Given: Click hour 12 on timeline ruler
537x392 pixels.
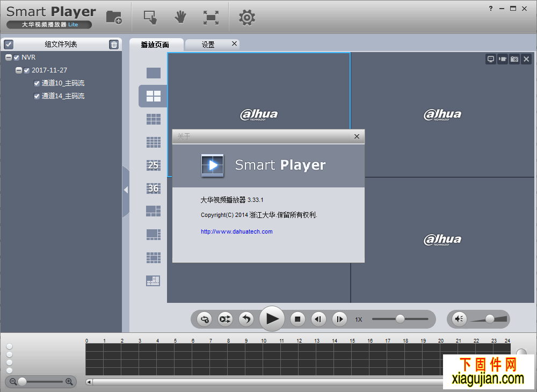Looking at the screenshot, I should point(299,340).
